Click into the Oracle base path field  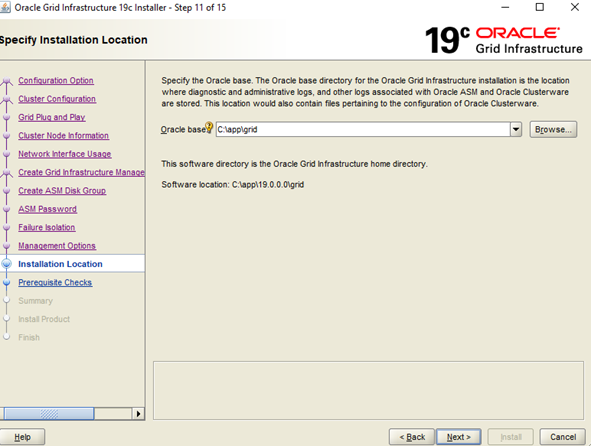[x=363, y=130]
